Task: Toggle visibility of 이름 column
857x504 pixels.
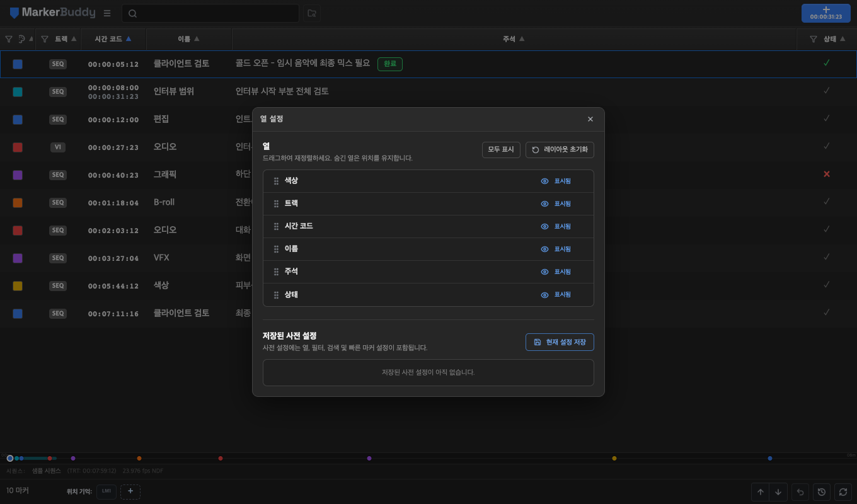Action: [556, 249]
